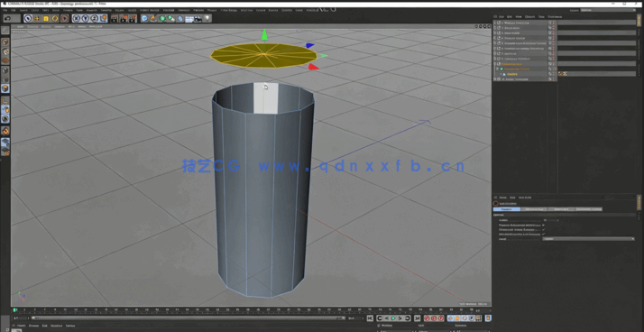Open the Objects menu in Object Manager
644x332 pixels.
[530, 17]
